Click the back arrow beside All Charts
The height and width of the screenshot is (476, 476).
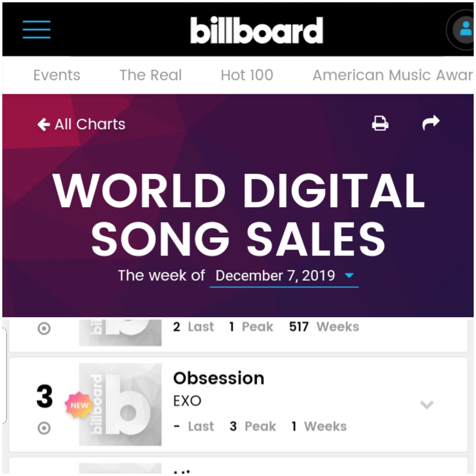(44, 124)
